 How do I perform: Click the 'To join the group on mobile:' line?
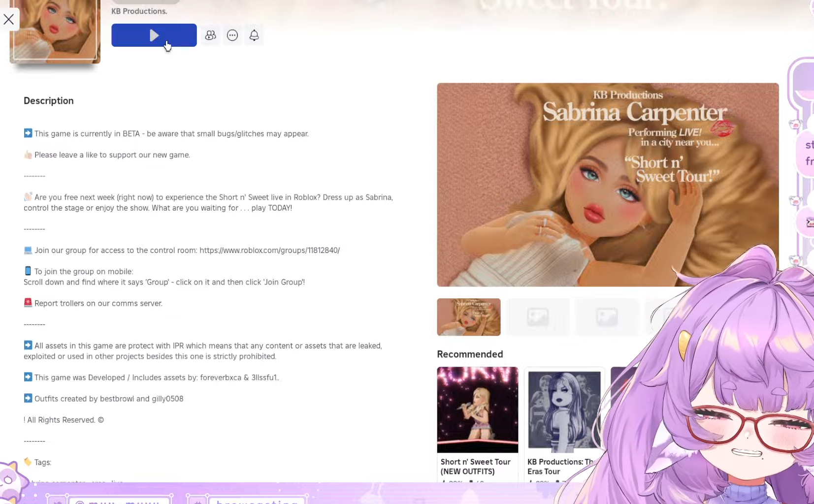(x=78, y=271)
